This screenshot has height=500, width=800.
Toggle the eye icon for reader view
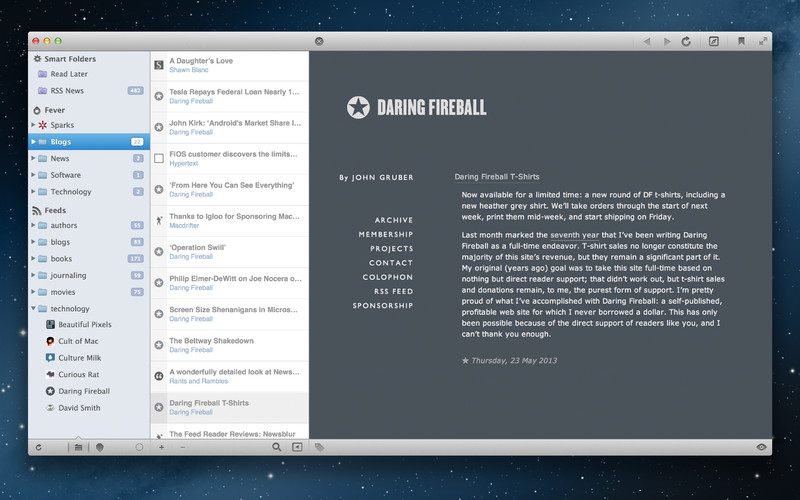(761, 447)
